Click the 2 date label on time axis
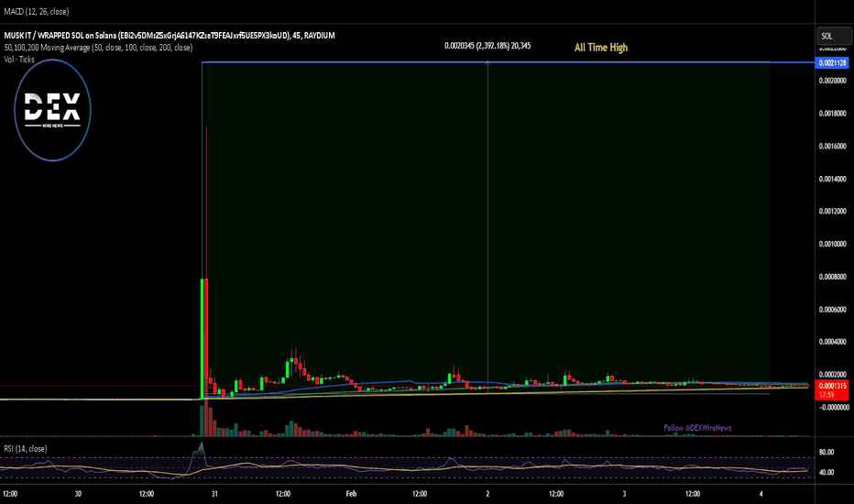This screenshot has width=854, height=504. 487,494
